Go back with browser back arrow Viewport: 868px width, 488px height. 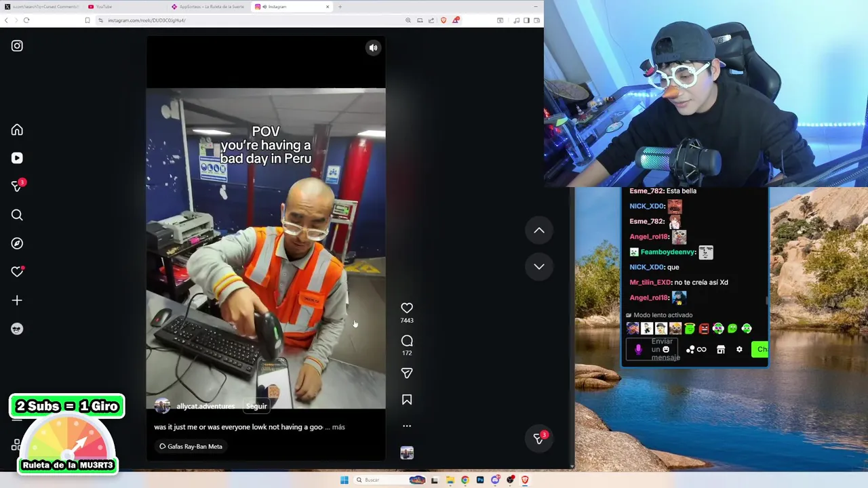pos(6,20)
